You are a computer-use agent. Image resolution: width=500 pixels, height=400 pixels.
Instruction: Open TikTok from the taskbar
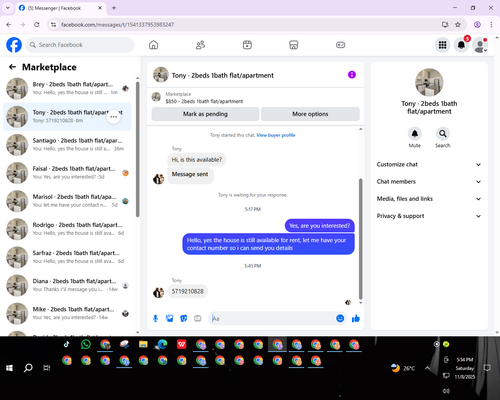(66, 344)
